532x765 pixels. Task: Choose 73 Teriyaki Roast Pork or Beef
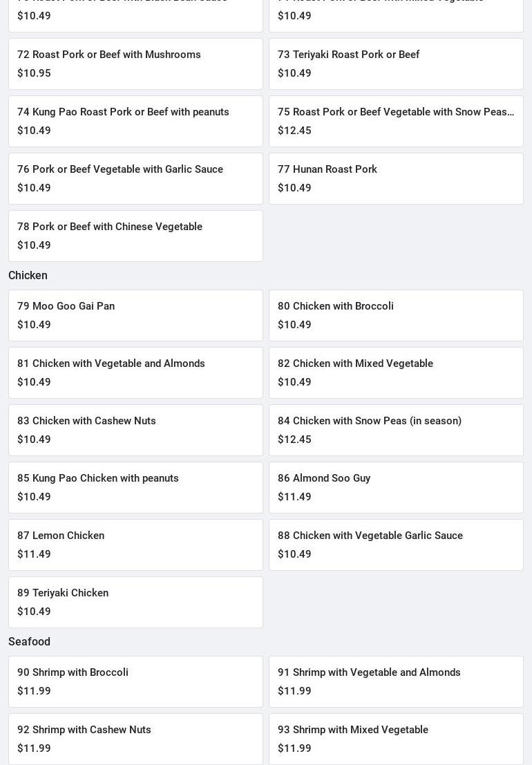396,64
